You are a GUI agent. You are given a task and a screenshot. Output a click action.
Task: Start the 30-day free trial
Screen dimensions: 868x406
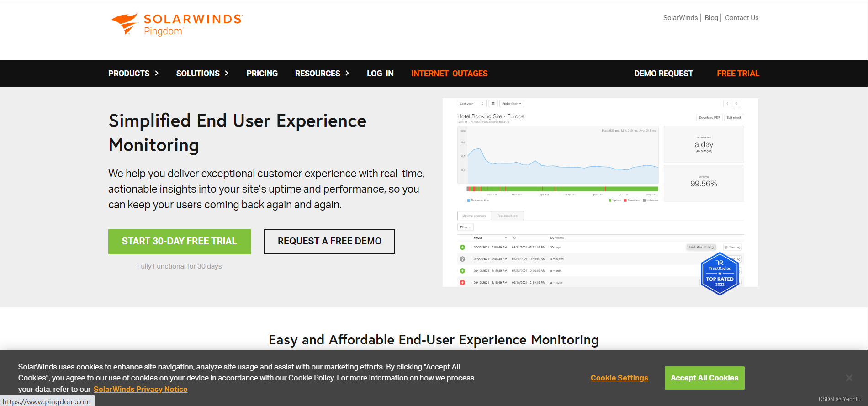(x=180, y=242)
